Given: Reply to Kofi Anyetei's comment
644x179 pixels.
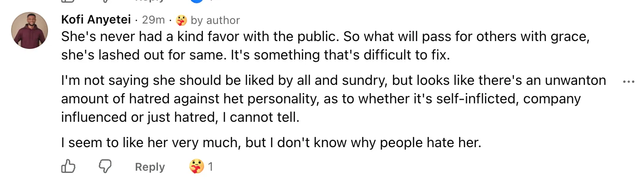Looking at the screenshot, I should [x=150, y=167].
